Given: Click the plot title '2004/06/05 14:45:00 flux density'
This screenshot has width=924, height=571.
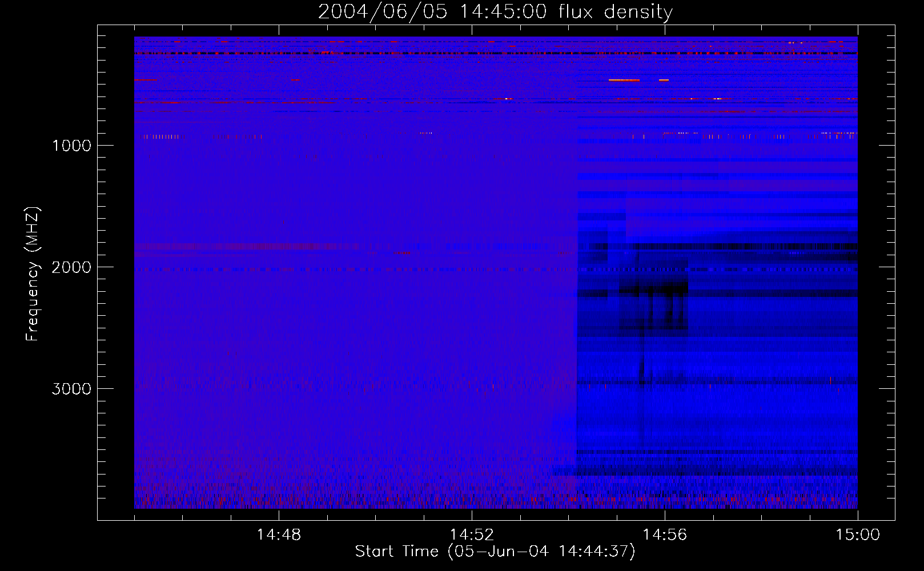Looking at the screenshot, I should point(495,12).
